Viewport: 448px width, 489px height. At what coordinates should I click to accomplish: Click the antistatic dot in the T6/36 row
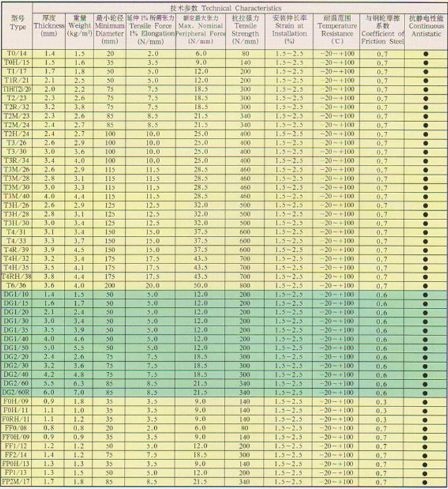[x=425, y=286]
